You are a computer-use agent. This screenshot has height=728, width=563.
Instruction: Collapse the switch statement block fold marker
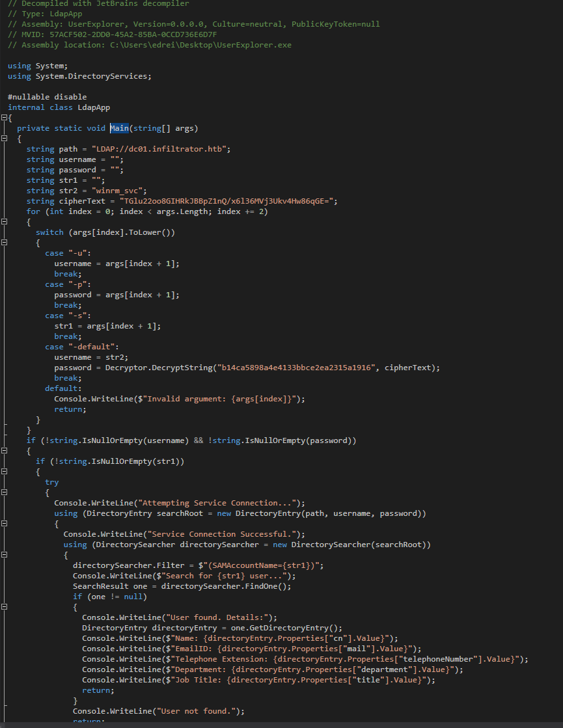click(4, 243)
